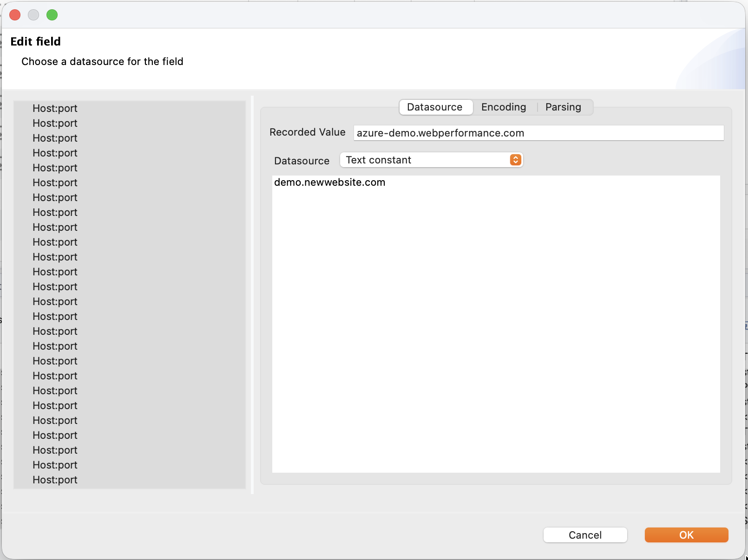The width and height of the screenshot is (748, 560).
Task: Click the orange dropdown arrow for Datasource
Action: coord(515,160)
